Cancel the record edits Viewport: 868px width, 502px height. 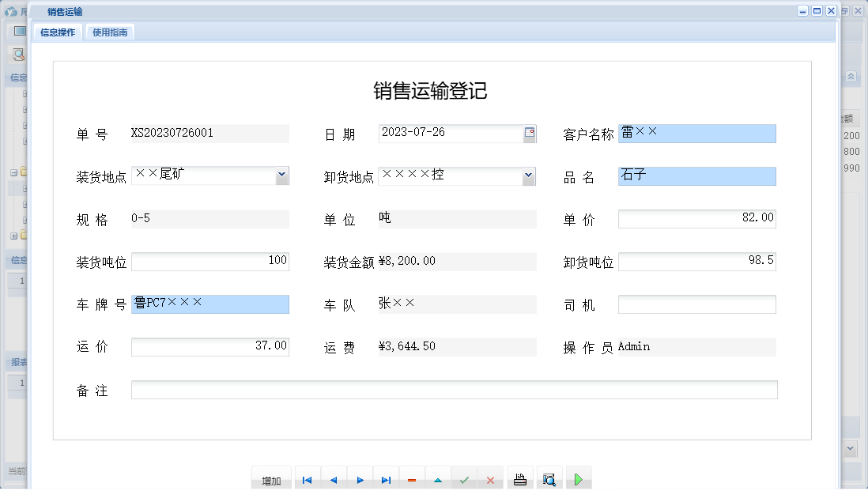click(x=491, y=478)
